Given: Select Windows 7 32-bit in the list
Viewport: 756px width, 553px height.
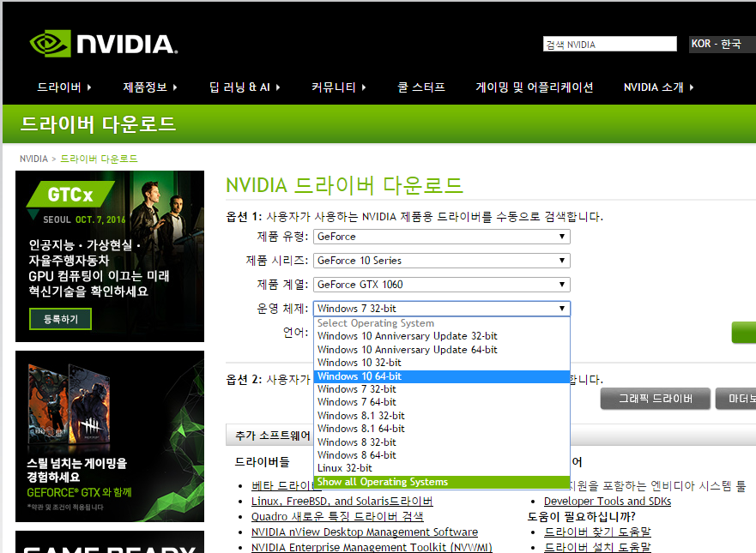Looking at the screenshot, I should tap(442, 389).
